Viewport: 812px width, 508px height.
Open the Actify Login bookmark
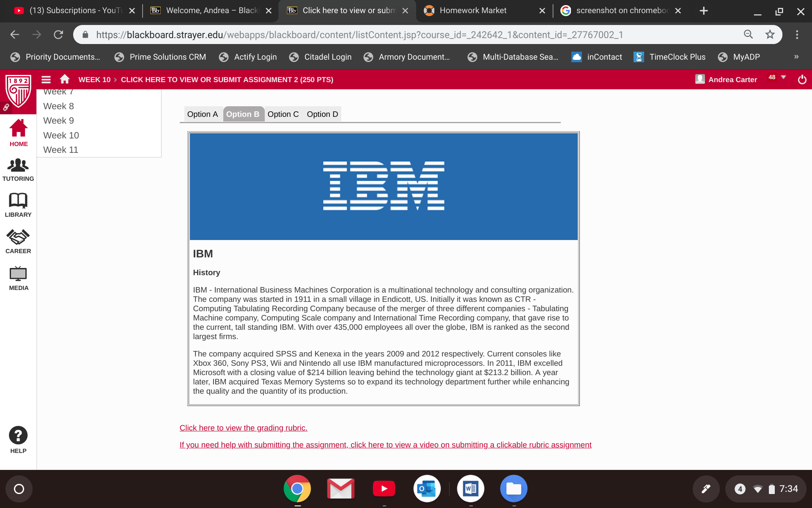pos(248,57)
